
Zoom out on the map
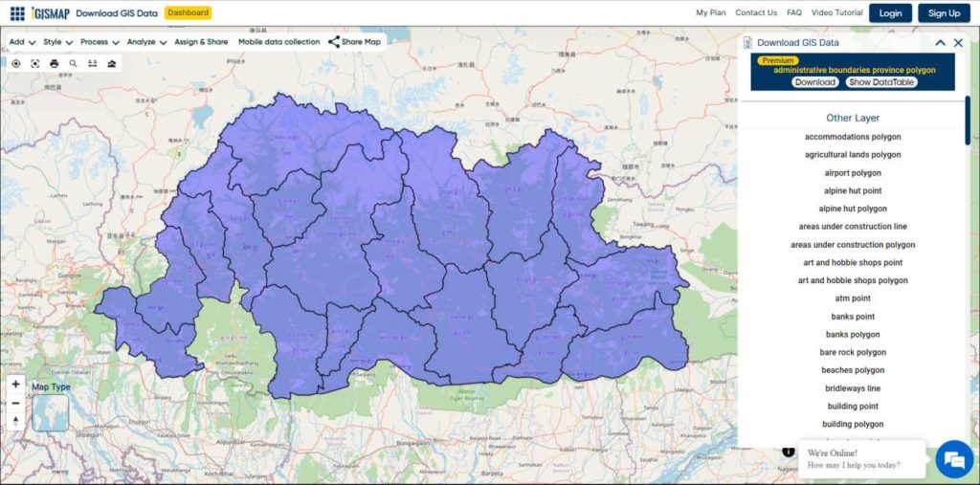pos(16,403)
